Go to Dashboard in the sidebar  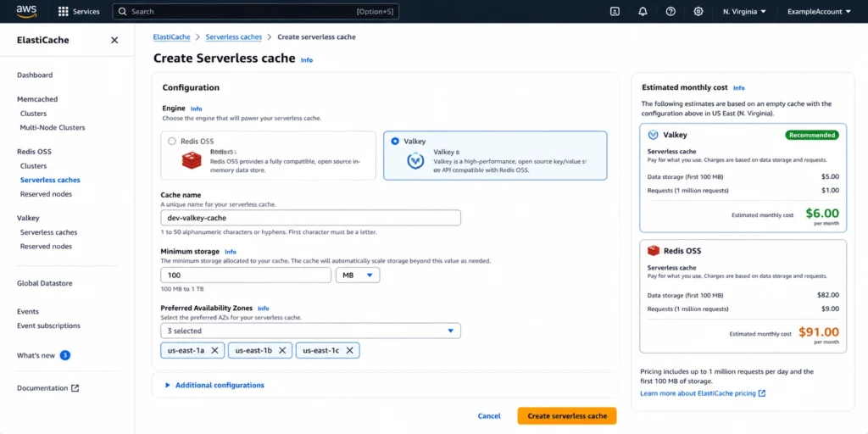35,75
